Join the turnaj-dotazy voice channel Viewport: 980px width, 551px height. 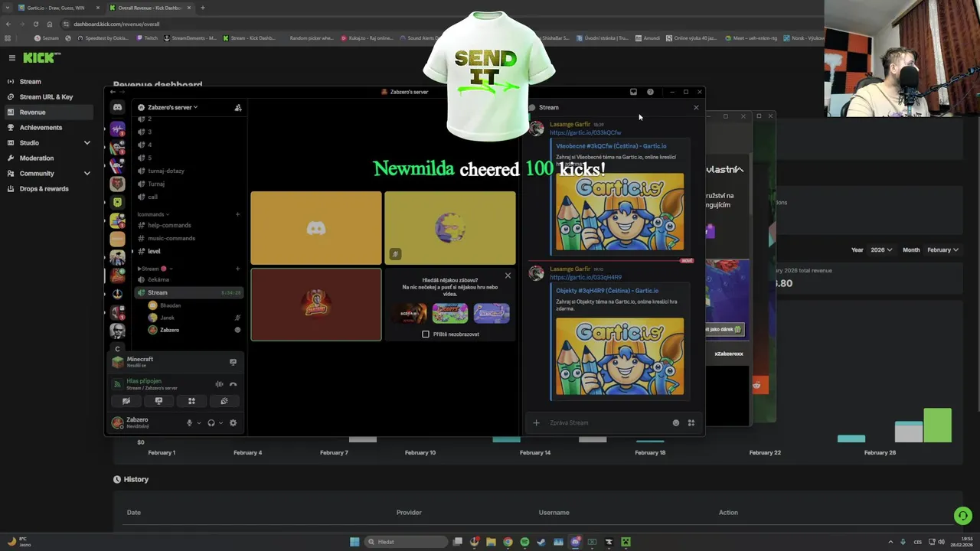tap(188, 171)
